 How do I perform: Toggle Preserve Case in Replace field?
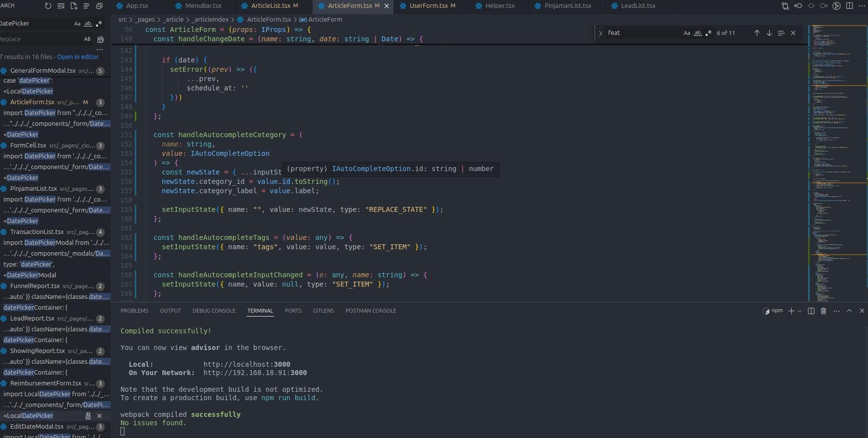pyautogui.click(x=87, y=39)
